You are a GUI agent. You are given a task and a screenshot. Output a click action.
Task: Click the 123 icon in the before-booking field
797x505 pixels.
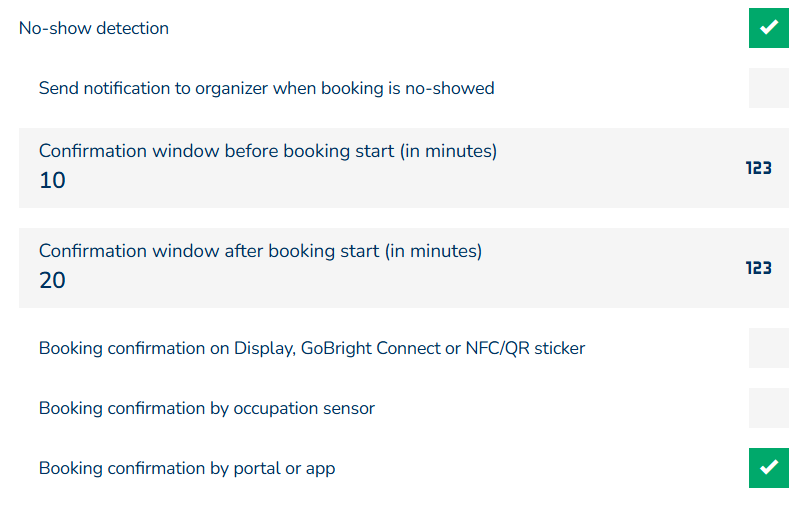(758, 168)
